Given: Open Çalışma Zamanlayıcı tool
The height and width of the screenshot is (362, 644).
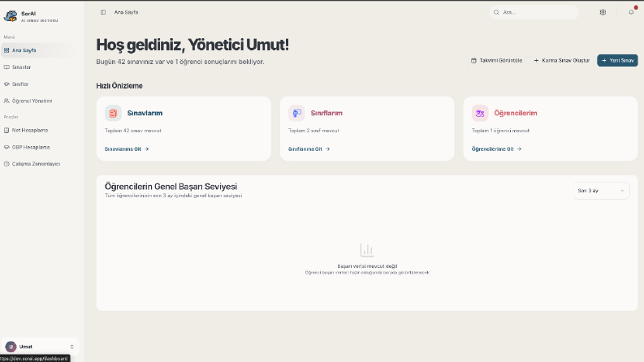Looking at the screenshot, I should (x=39, y=164).
